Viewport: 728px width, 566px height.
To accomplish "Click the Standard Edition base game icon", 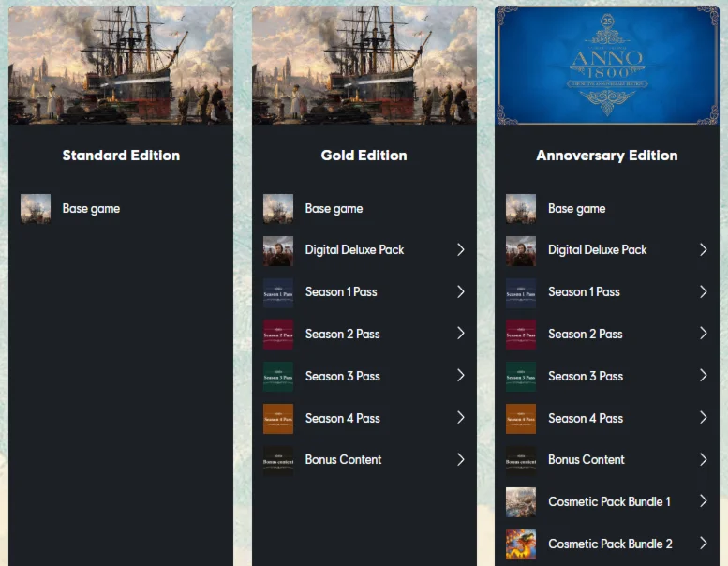I will [x=36, y=209].
